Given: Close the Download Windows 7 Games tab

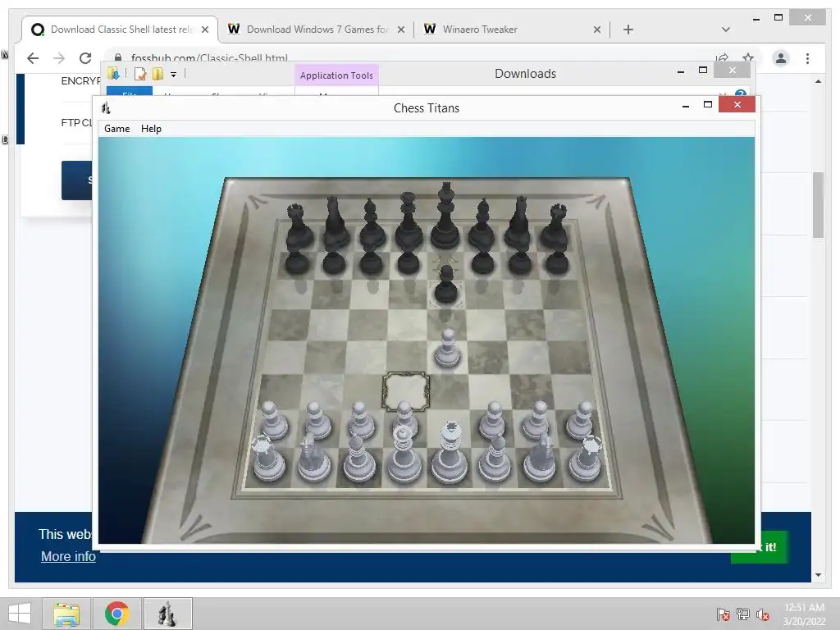Looking at the screenshot, I should point(400,30).
